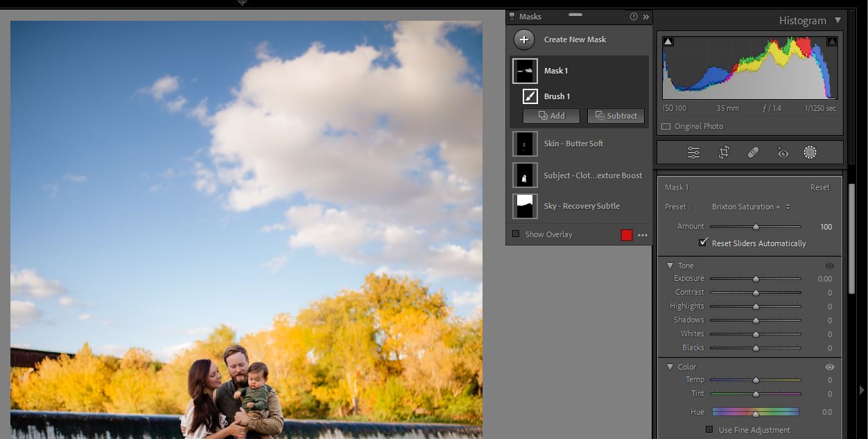Open the Brixton Saturation preset dropdown
Screen dimensions: 868x439
(x=751, y=207)
